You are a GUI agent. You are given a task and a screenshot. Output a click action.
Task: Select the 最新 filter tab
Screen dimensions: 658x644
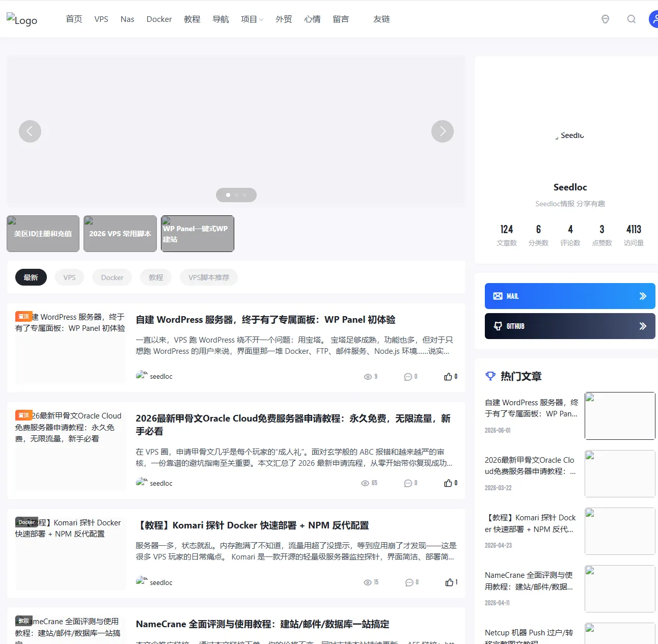point(31,277)
